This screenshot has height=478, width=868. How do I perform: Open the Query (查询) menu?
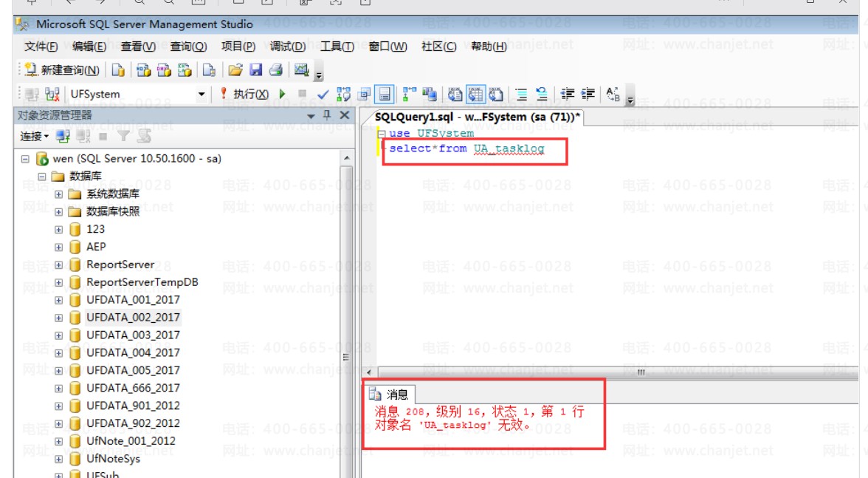[188, 47]
